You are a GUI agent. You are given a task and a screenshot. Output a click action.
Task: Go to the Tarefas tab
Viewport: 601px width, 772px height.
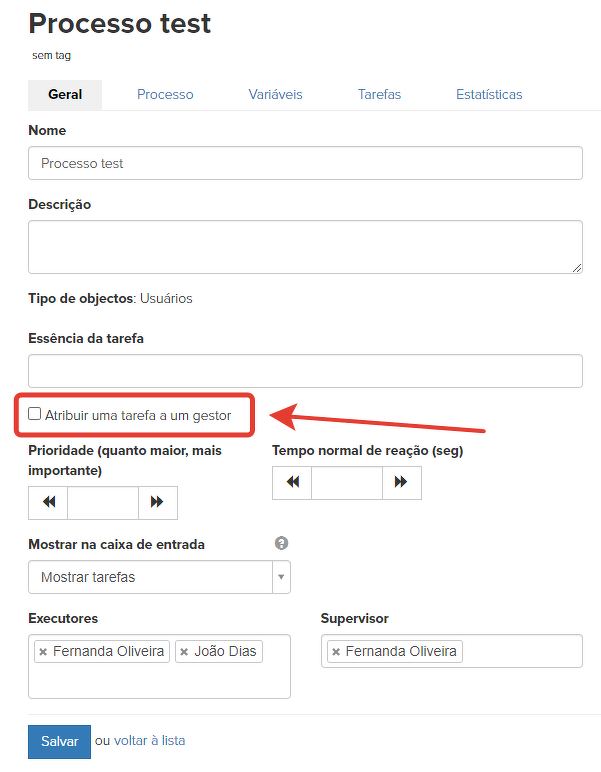tap(379, 94)
